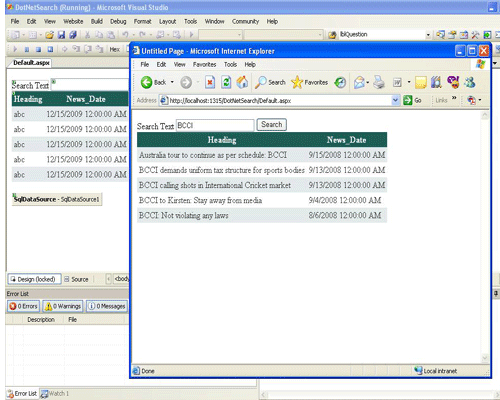Open the Mail icon dropdown arrow in IE
This screenshot has width=500, height=400.
coord(368,82)
